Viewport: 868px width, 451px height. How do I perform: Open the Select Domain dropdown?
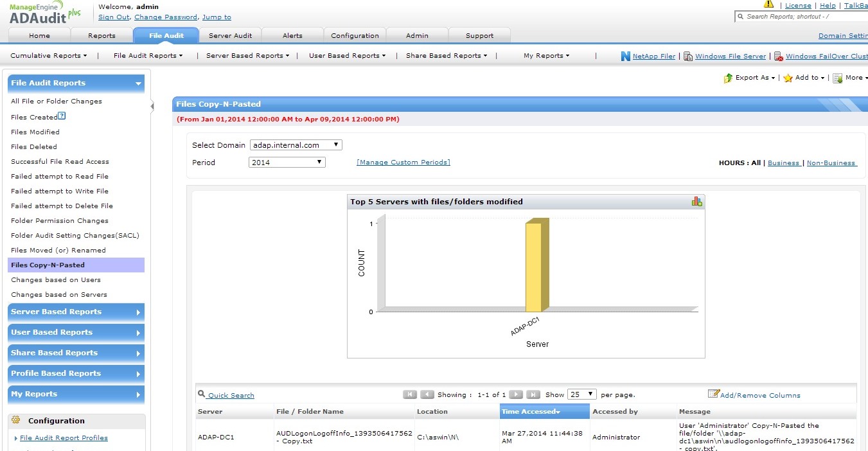296,145
